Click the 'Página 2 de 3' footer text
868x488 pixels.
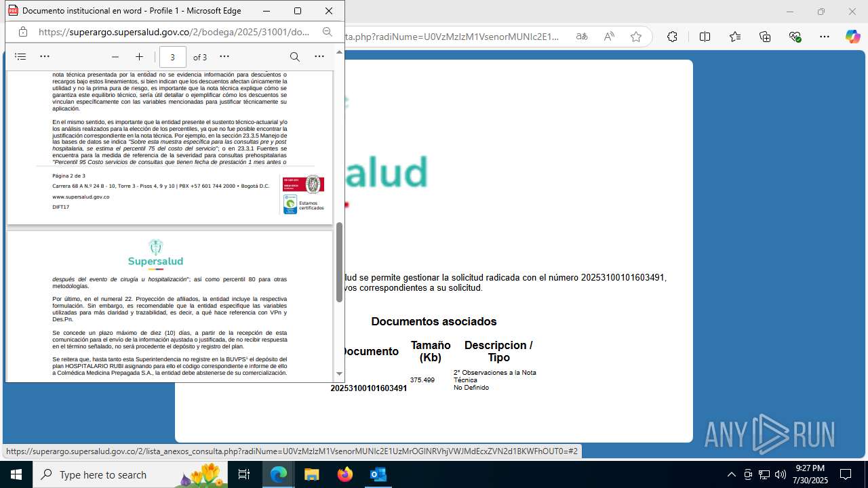(x=68, y=176)
